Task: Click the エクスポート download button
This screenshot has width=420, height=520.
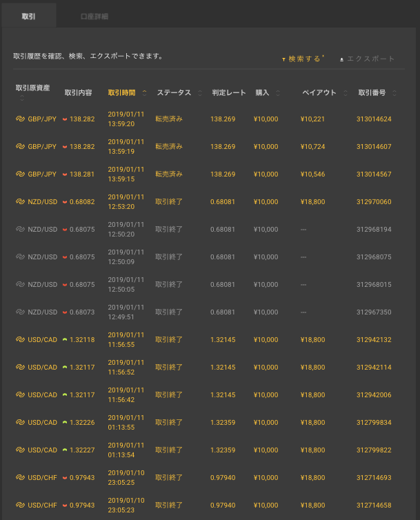Action: 367,59
